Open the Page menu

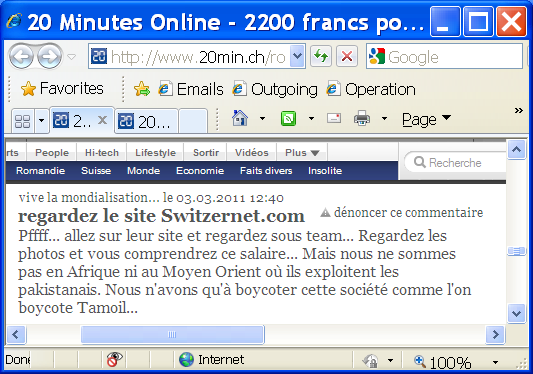[426, 120]
